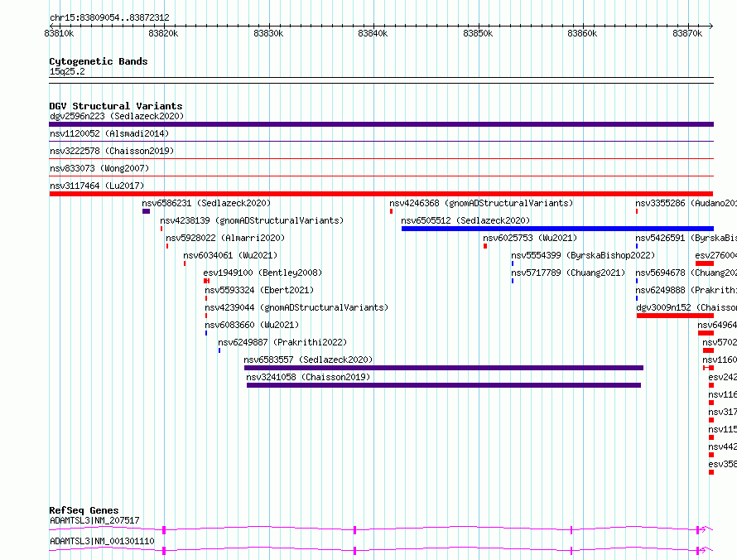Select ADAMTSL3|NM_001301110 gene label
Screen dimensions: 737x560
[102, 541]
